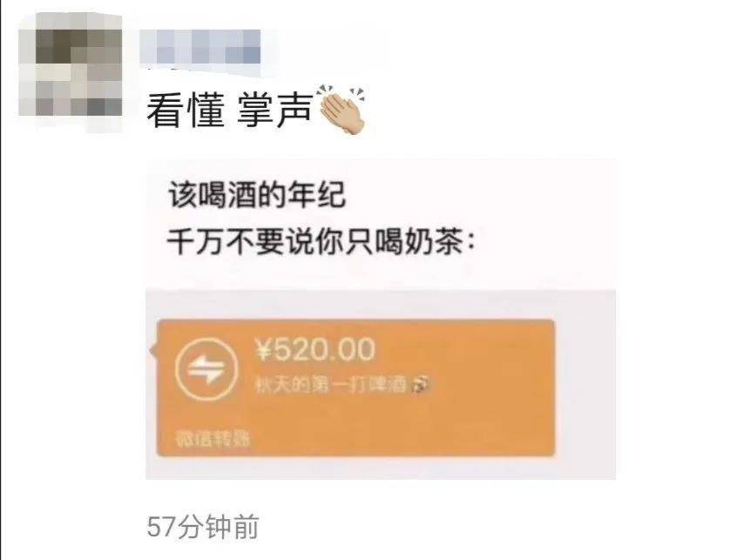Click the yen symbol before 520.00

(x=263, y=350)
